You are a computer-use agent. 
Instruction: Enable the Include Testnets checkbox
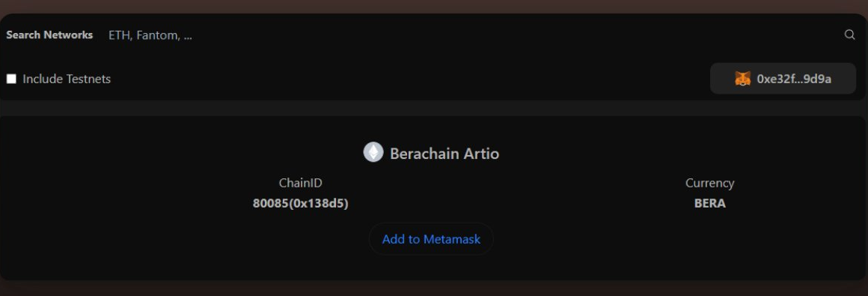tap(11, 79)
